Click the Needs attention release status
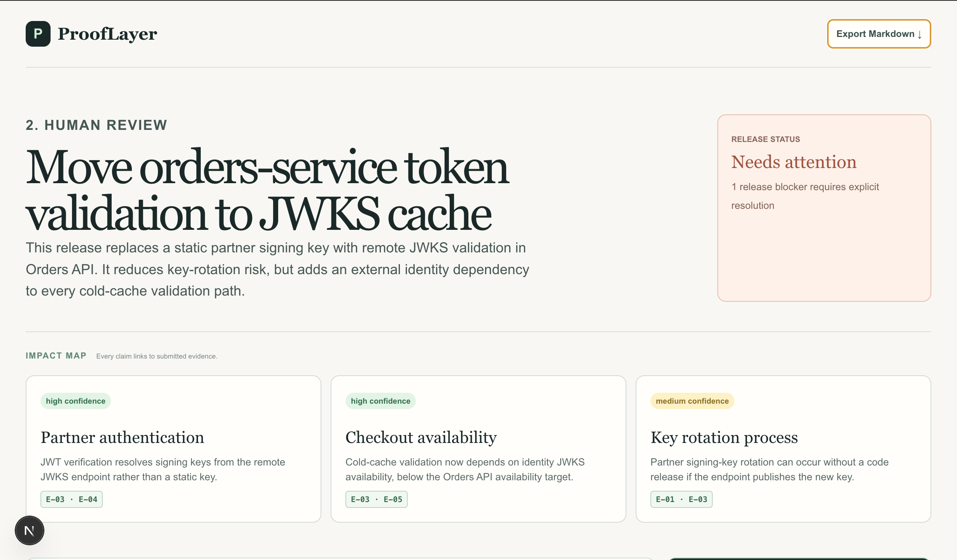The height and width of the screenshot is (560, 957). tap(794, 162)
